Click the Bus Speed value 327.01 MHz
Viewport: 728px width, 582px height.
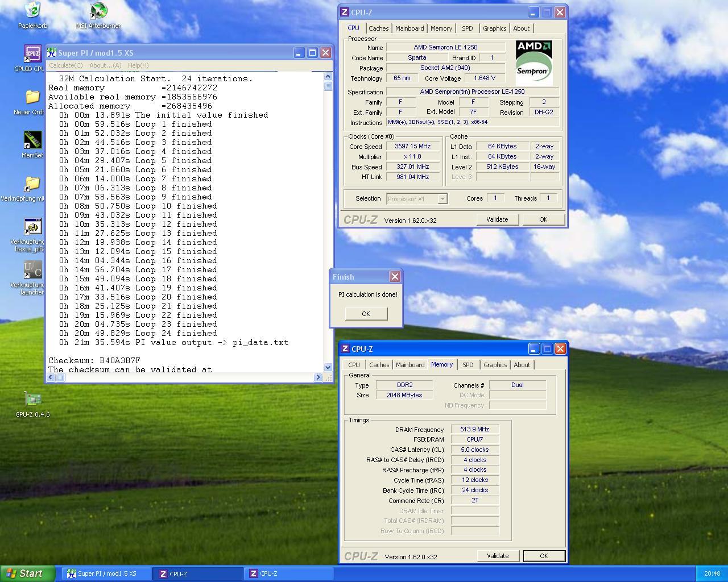tap(412, 167)
